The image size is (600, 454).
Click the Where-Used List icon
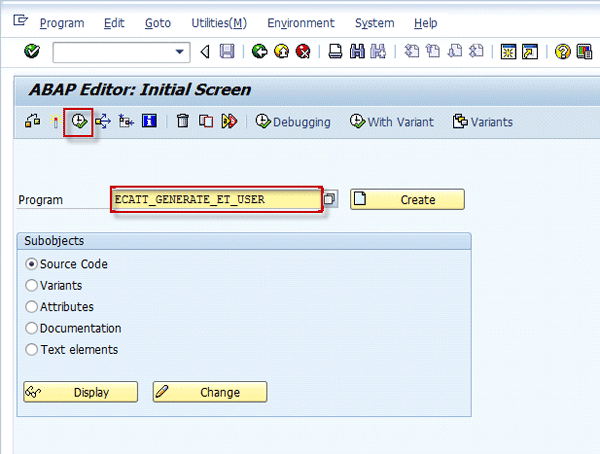(x=103, y=121)
